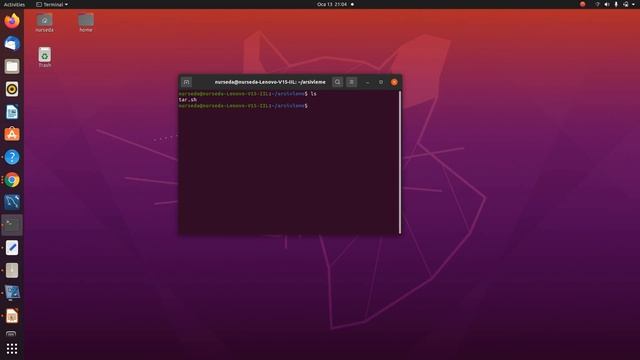Image resolution: width=640 pixels, height=360 pixels.
Task: Click the red indicator icon in the tray
Action: click(x=582, y=4)
